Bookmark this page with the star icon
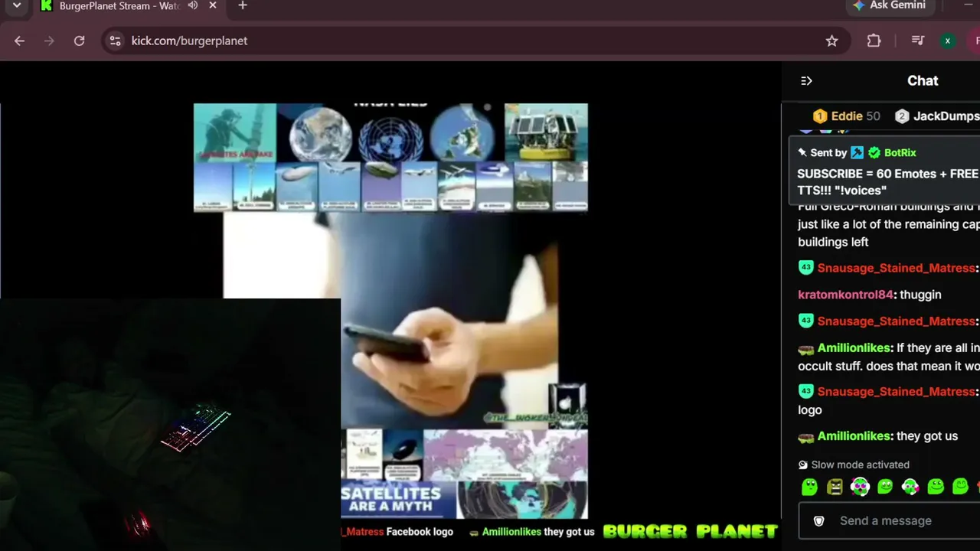The height and width of the screenshot is (551, 980). (832, 41)
